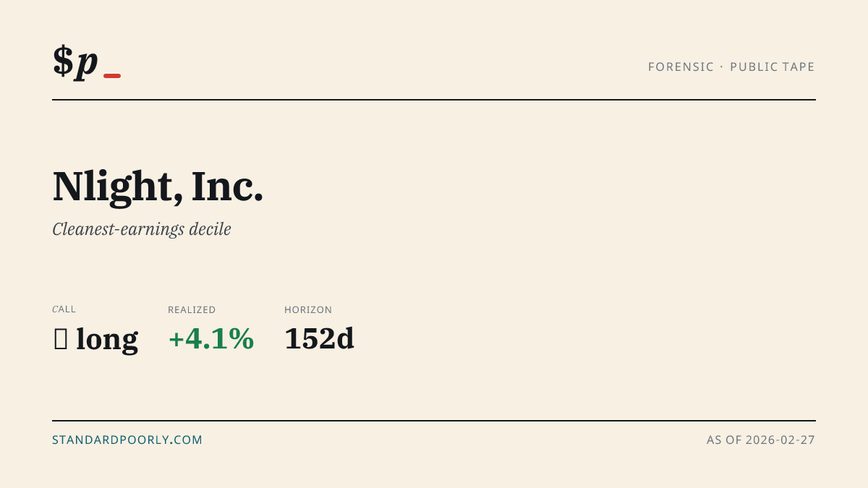This screenshot has height=488, width=868.
Task: Click the AS OF 2026-02-27 date
Action: click(x=761, y=440)
